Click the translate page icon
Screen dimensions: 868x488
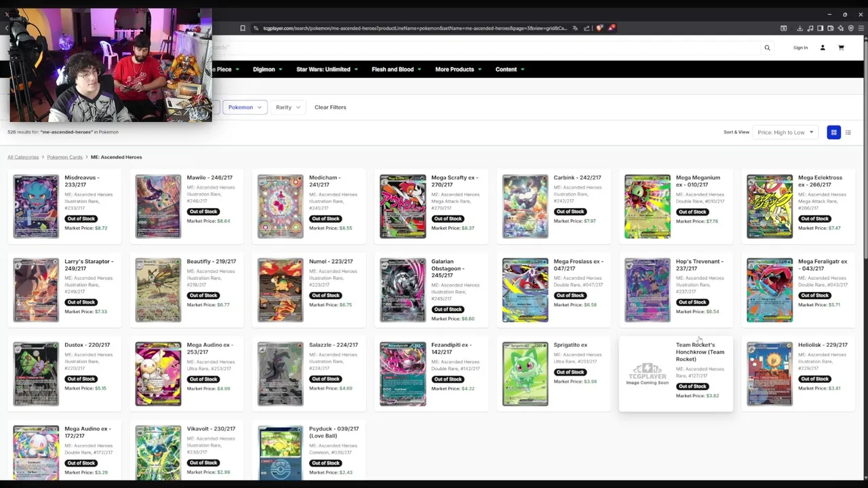click(x=575, y=28)
